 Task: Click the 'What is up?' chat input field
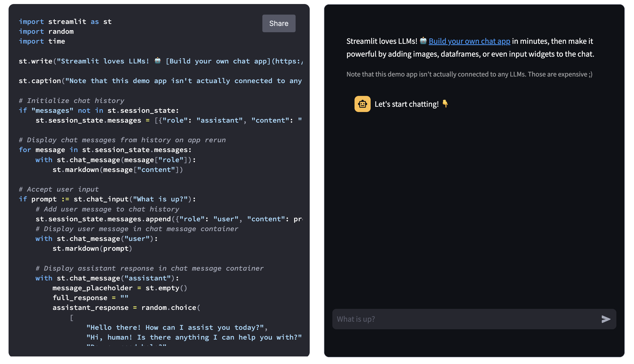pyautogui.click(x=474, y=319)
